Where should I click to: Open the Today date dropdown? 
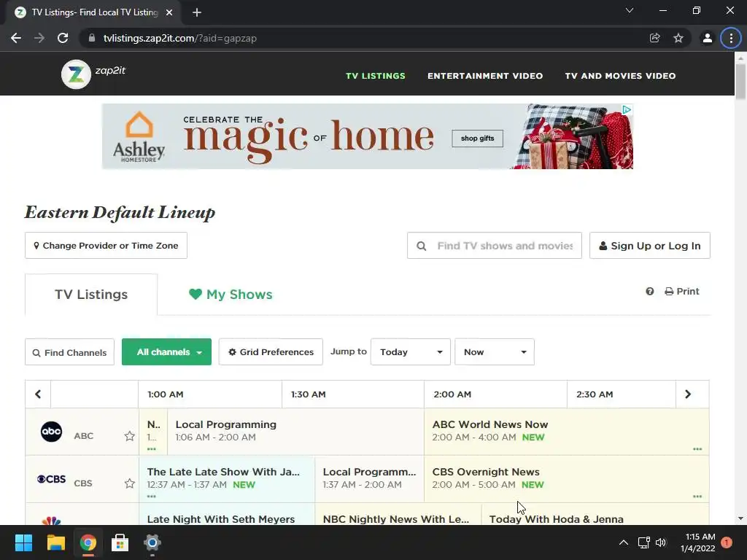point(411,352)
